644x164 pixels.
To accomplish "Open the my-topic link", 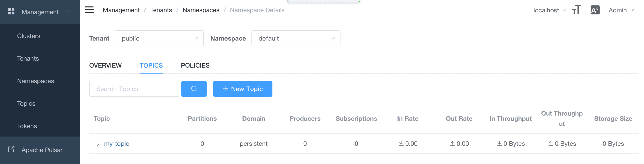I will pos(116,144).
